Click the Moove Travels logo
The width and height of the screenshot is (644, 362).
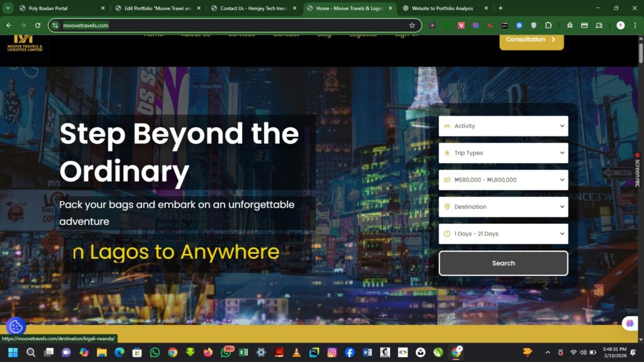25,42
